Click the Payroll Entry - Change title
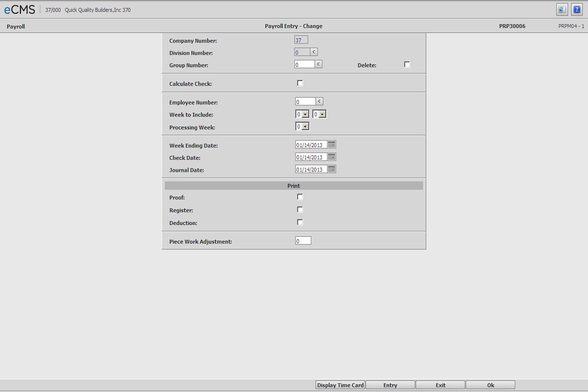 point(294,26)
